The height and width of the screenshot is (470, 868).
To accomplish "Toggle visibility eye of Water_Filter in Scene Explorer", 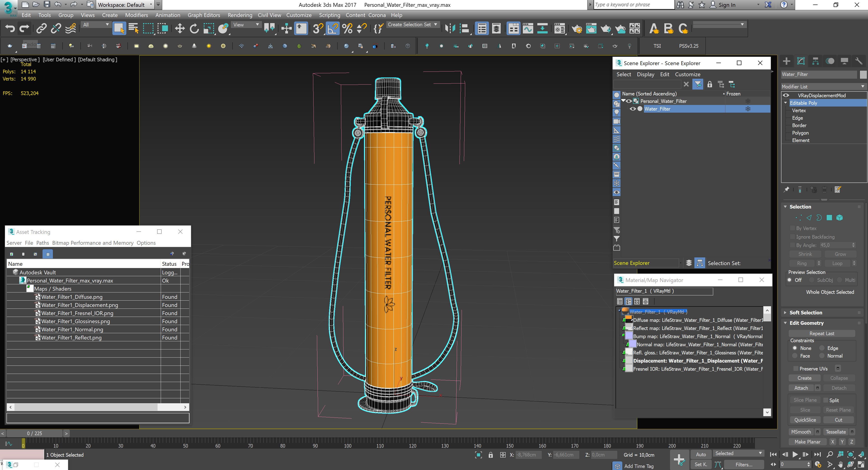I will [x=632, y=109].
